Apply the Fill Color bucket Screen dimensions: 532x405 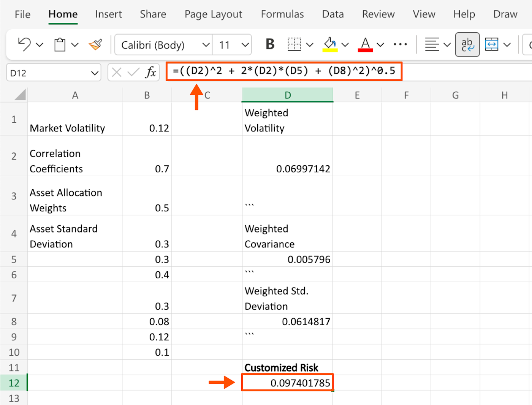[330, 44]
